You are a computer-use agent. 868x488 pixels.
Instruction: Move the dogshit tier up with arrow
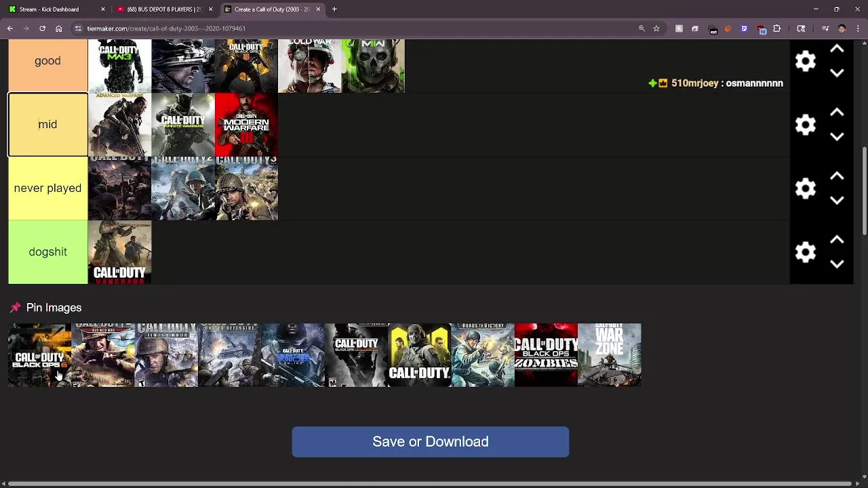coord(837,240)
